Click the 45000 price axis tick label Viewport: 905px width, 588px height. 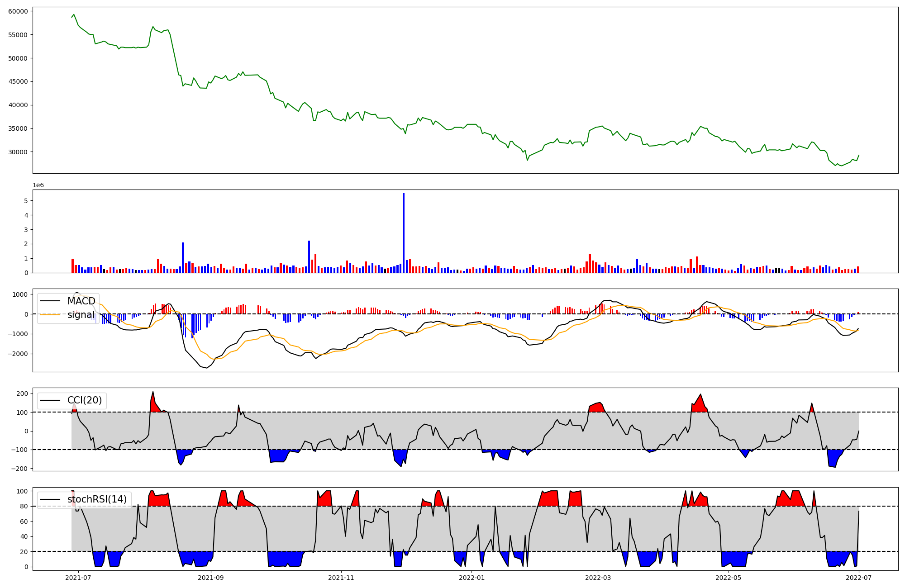click(x=18, y=81)
